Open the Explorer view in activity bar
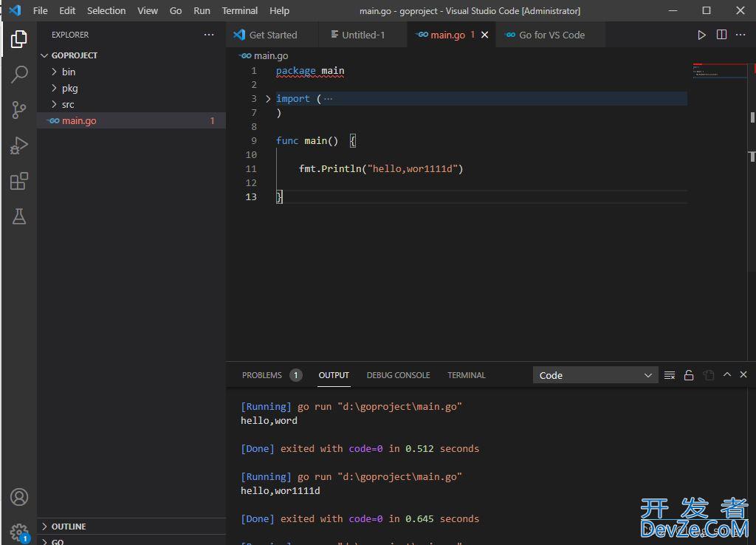The width and height of the screenshot is (756, 545). click(x=18, y=38)
